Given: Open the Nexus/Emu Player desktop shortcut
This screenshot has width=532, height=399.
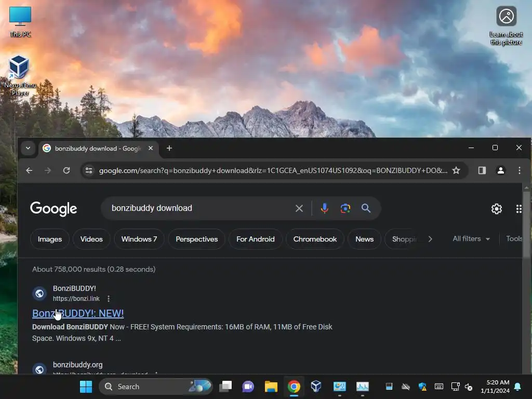Looking at the screenshot, I should click(20, 75).
